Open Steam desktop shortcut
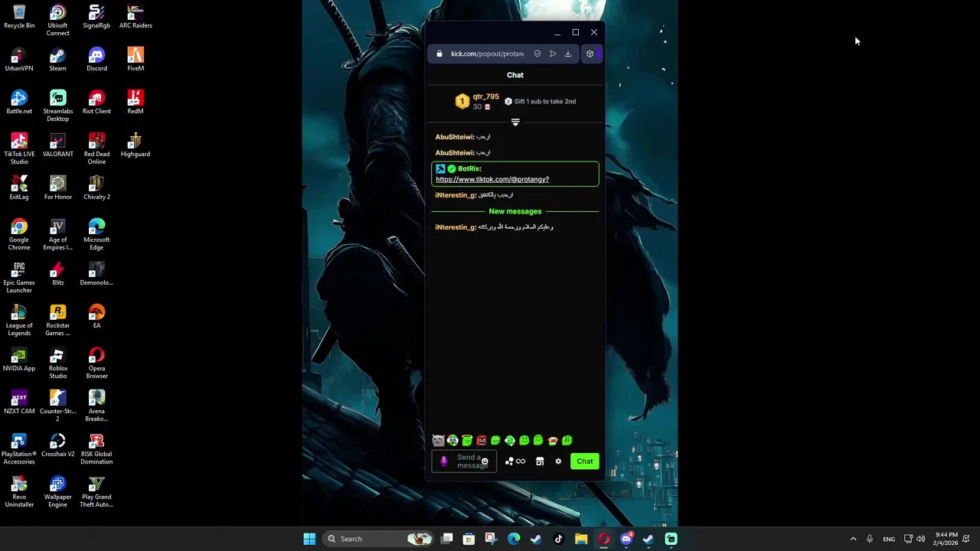Screen dimensions: 980x551 (x=57, y=60)
